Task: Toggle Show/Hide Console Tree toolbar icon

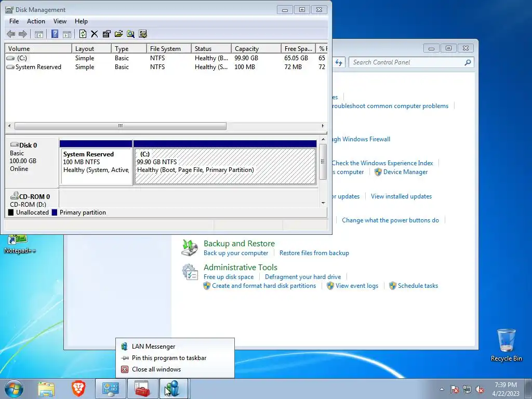Action: coord(39,34)
